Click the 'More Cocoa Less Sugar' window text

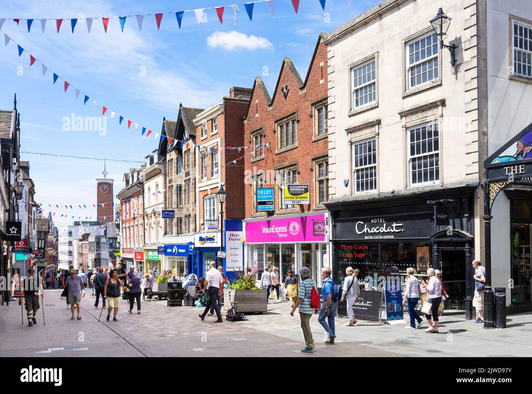[354, 250]
